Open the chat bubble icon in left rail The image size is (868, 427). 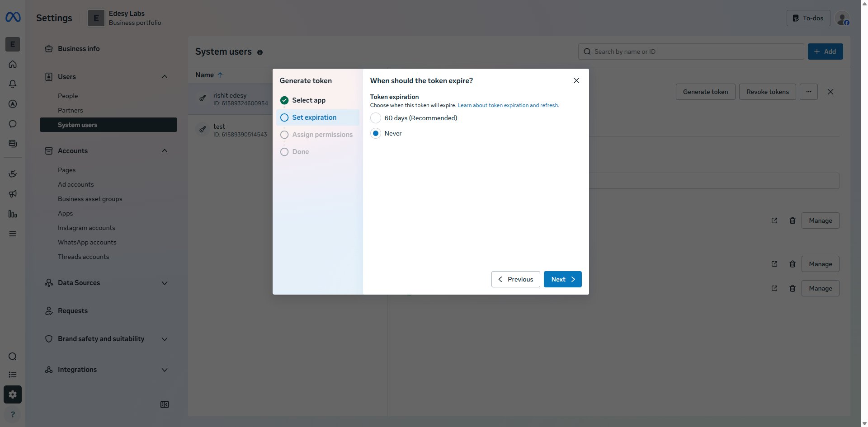pos(13,124)
